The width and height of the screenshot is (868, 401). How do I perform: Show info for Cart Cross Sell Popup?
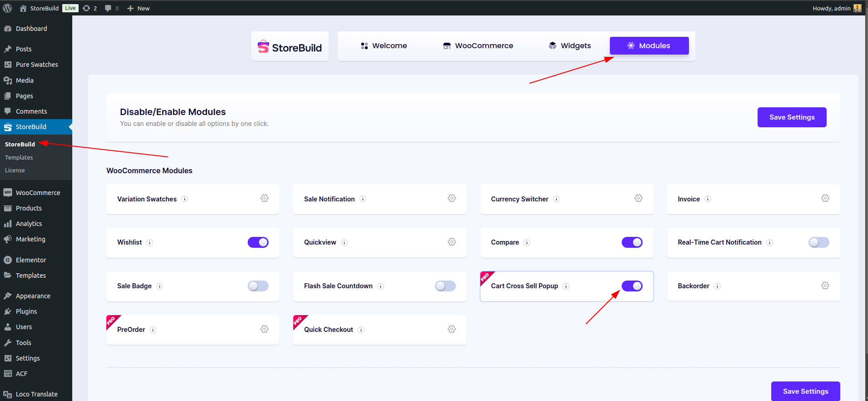[566, 286]
